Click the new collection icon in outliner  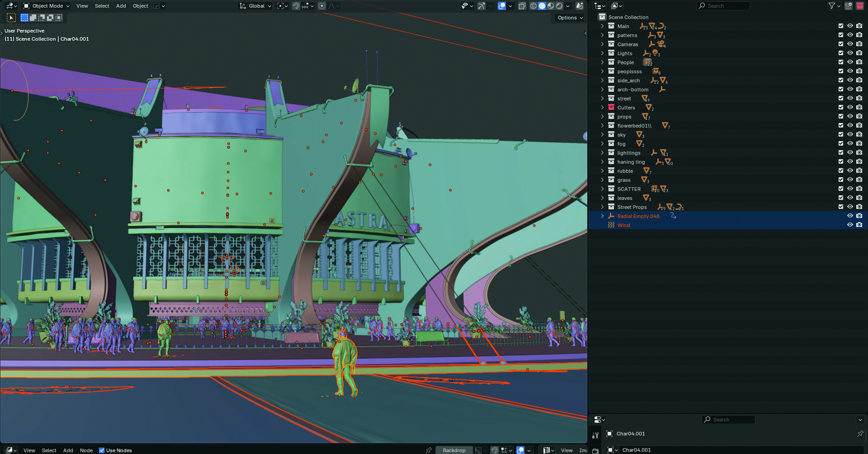pos(849,6)
